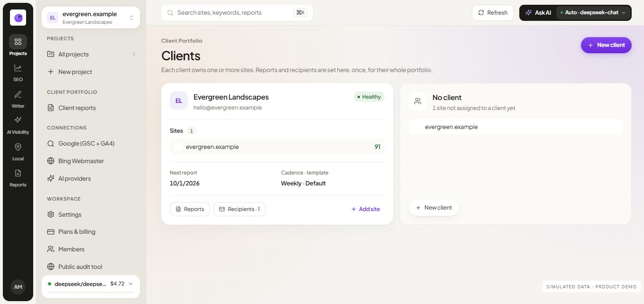The width and height of the screenshot is (644, 304).
Task: Click the evergreen.example unassigned site row
Action: coord(515,127)
